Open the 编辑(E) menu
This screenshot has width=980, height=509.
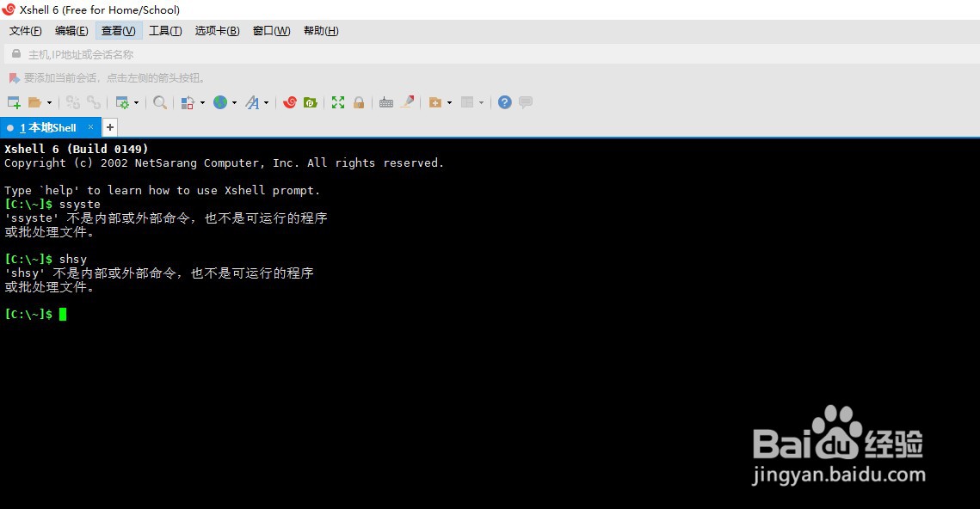pyautogui.click(x=71, y=31)
